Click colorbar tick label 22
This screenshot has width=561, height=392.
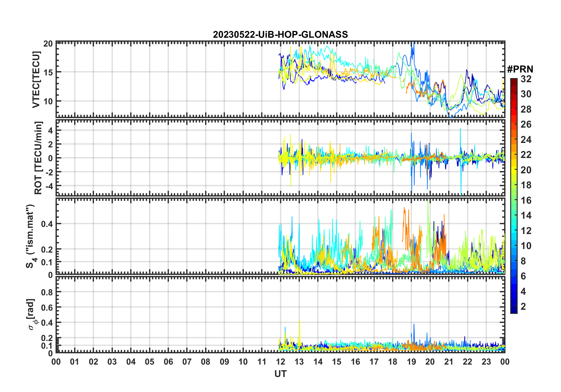click(526, 154)
